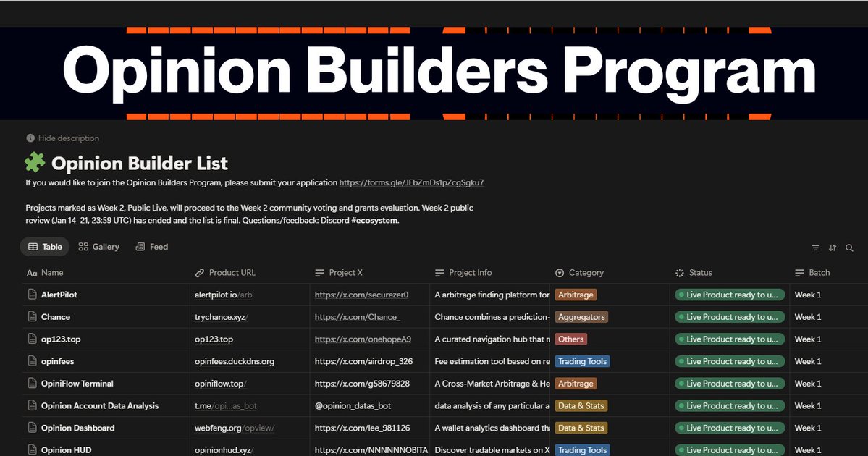This screenshot has height=456, width=868.
Task: Click the page icon next to Opinion Dashboard
Action: pos(32,427)
